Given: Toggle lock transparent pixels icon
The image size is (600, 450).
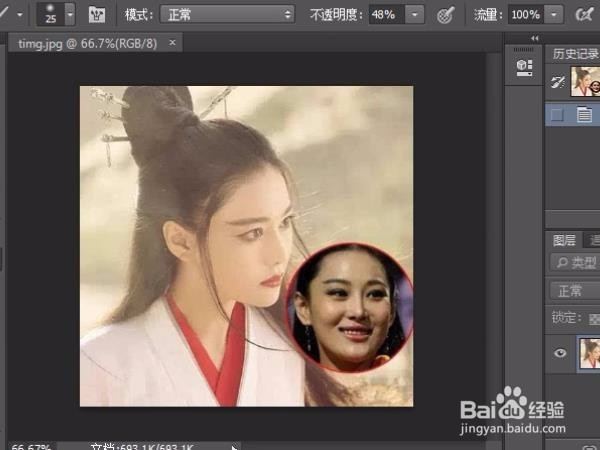Looking at the screenshot, I should click(x=594, y=319).
